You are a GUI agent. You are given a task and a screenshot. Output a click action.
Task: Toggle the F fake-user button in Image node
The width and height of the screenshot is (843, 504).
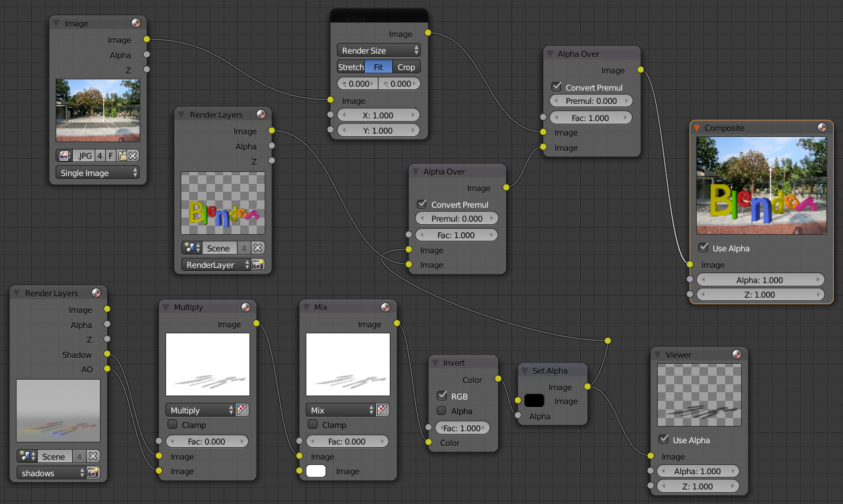pos(111,156)
